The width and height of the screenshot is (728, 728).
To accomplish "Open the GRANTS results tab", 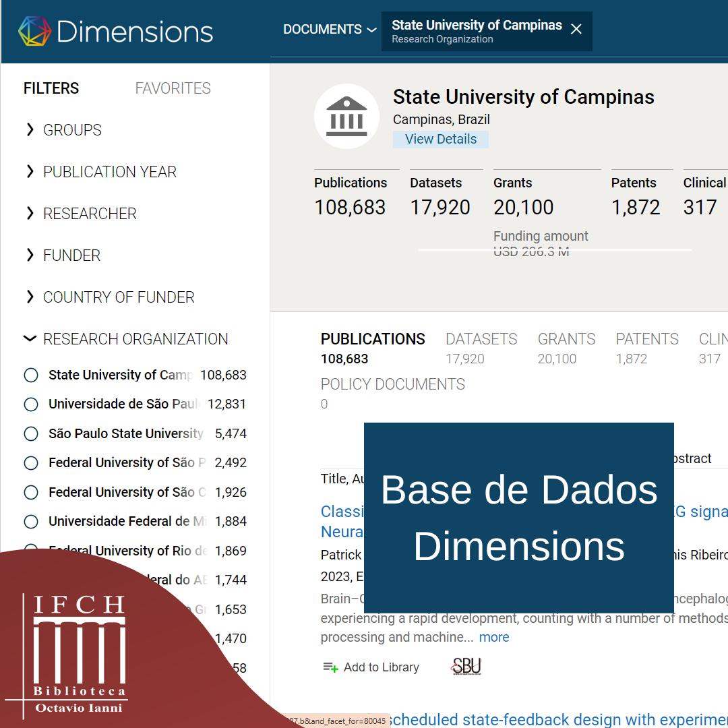I will coord(566,348).
